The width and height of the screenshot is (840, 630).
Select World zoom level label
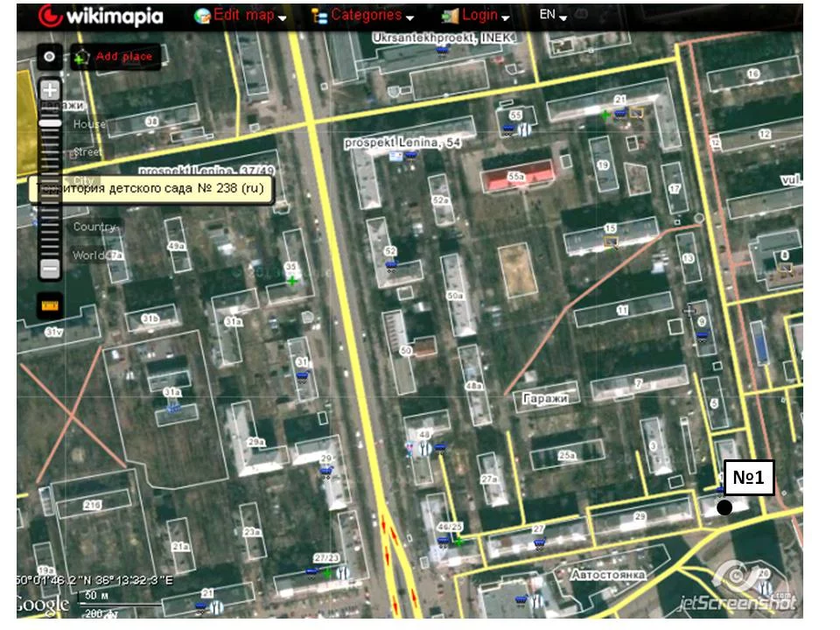point(88,255)
